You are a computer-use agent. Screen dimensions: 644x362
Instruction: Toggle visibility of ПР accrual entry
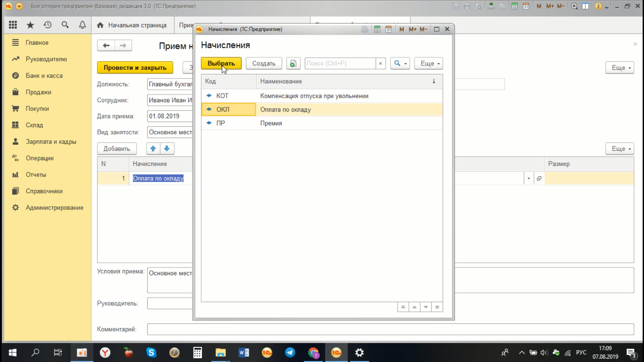pyautogui.click(x=208, y=123)
